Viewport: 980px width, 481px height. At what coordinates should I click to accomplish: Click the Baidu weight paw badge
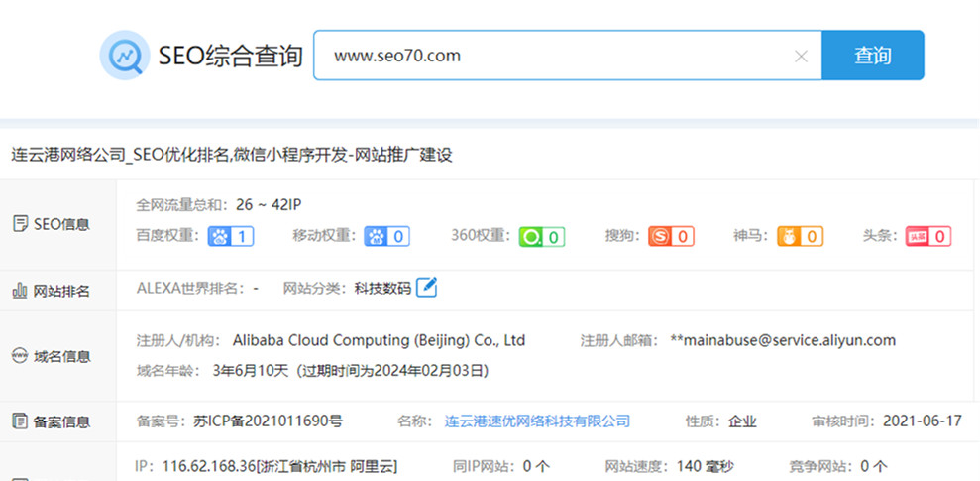click(x=230, y=236)
